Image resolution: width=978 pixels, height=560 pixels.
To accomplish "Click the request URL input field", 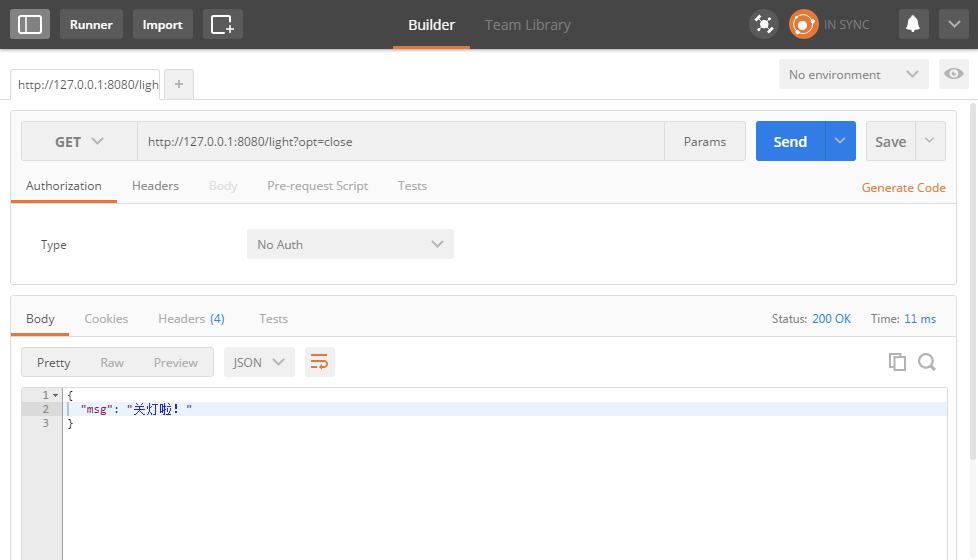I will 400,142.
